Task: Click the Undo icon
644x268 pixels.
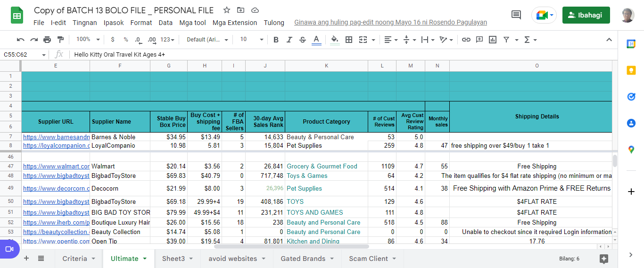Action: tap(21, 40)
